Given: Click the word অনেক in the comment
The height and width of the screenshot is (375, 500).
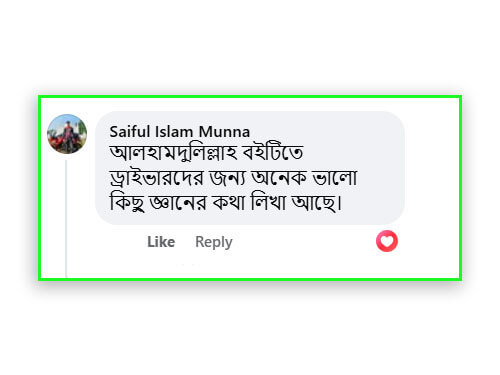Looking at the screenshot, I should point(279,178).
